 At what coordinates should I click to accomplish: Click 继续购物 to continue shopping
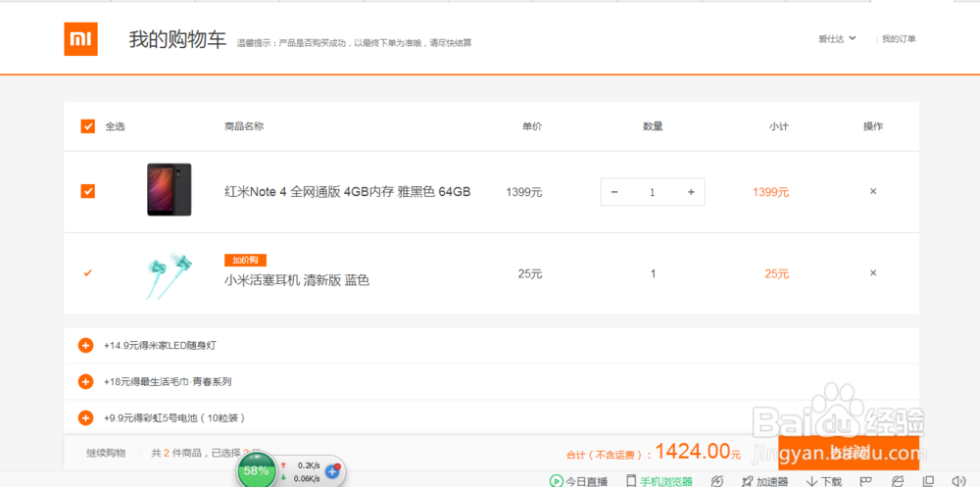point(106,453)
